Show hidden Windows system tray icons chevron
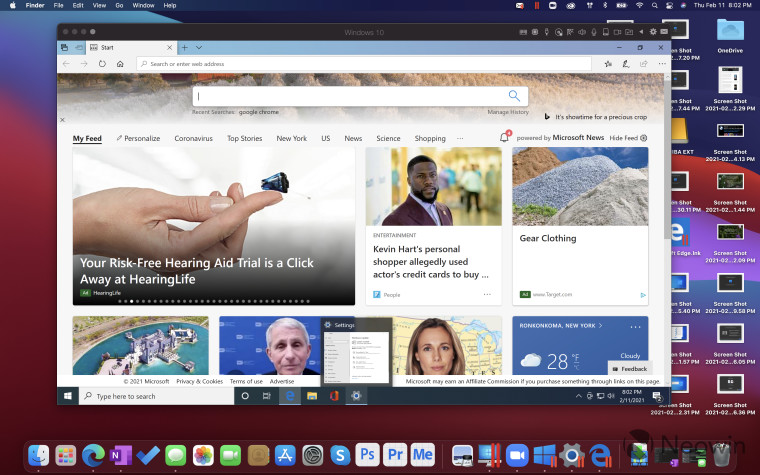760x475 pixels. [x=578, y=396]
